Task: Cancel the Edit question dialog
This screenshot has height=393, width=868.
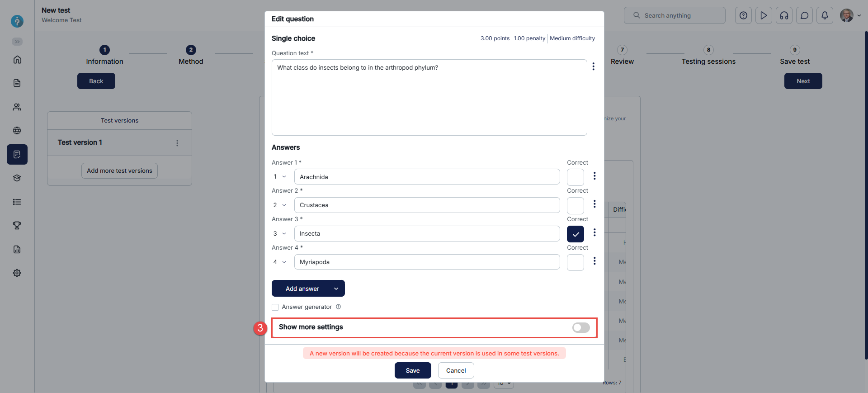Action: pyautogui.click(x=456, y=370)
